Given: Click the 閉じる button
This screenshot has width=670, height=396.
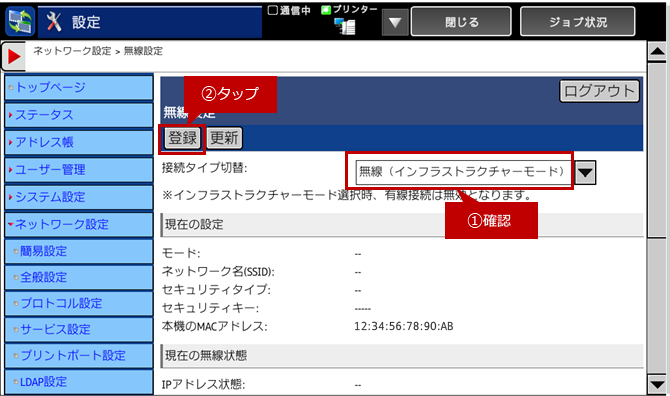Looking at the screenshot, I should click(461, 22).
